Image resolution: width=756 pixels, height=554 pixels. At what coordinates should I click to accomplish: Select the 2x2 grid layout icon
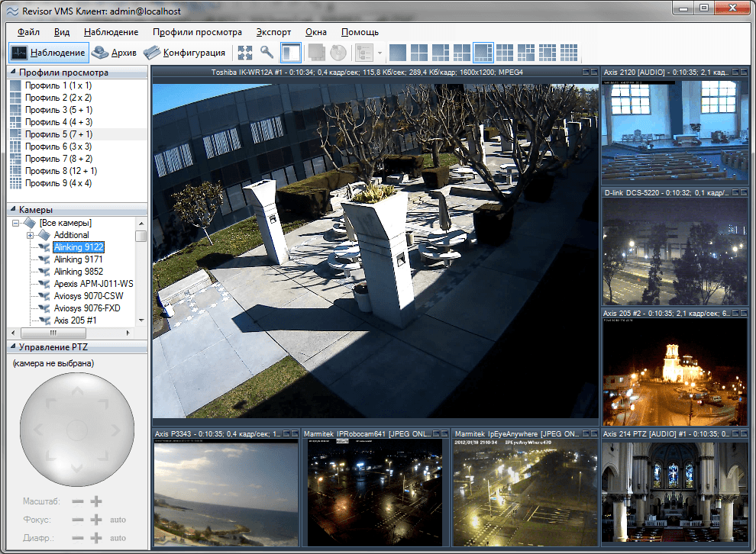pyautogui.click(x=419, y=53)
